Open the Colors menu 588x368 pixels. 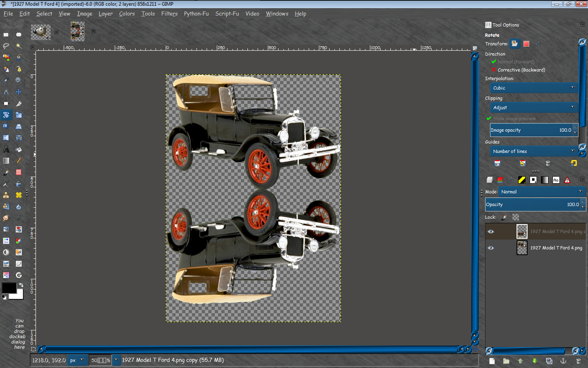(x=127, y=13)
